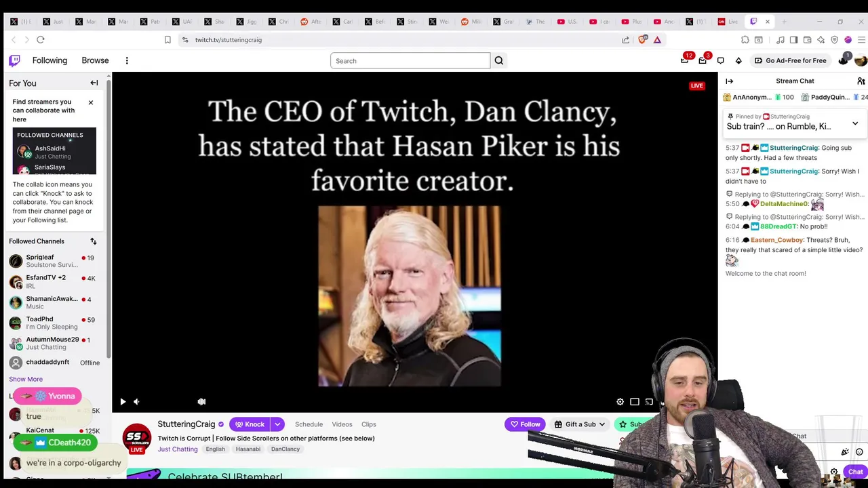Click the browser address bar URL
This screenshot has height=488, width=868.
click(229, 40)
